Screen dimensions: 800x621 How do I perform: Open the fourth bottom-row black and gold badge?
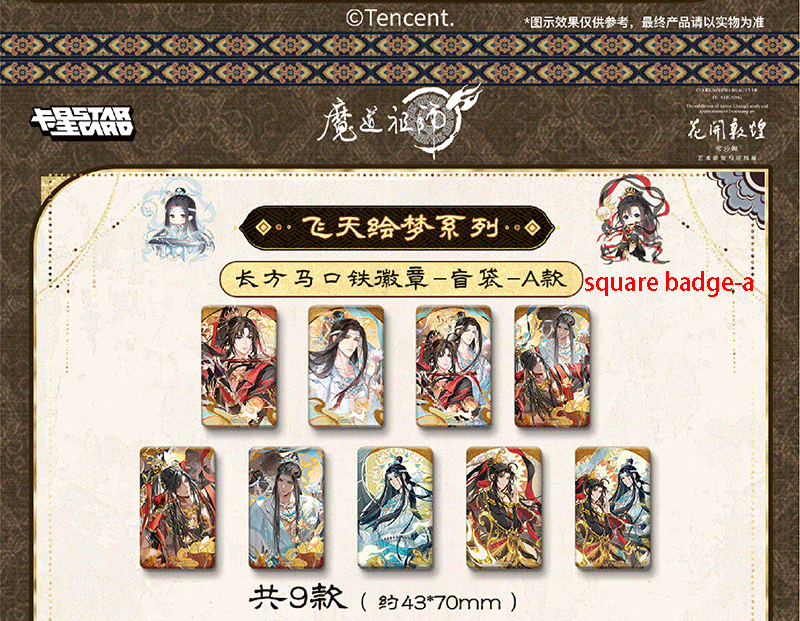pyautogui.click(x=504, y=508)
